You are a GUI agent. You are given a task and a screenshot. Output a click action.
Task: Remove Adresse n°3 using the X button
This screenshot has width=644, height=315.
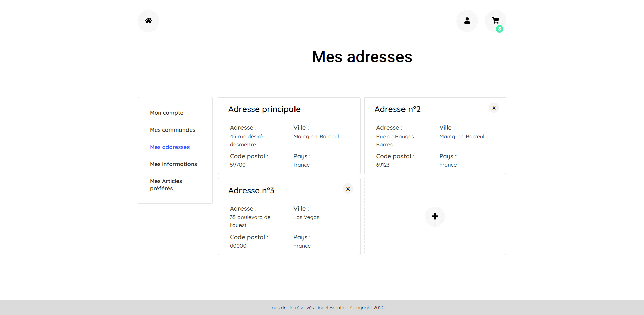point(348,189)
